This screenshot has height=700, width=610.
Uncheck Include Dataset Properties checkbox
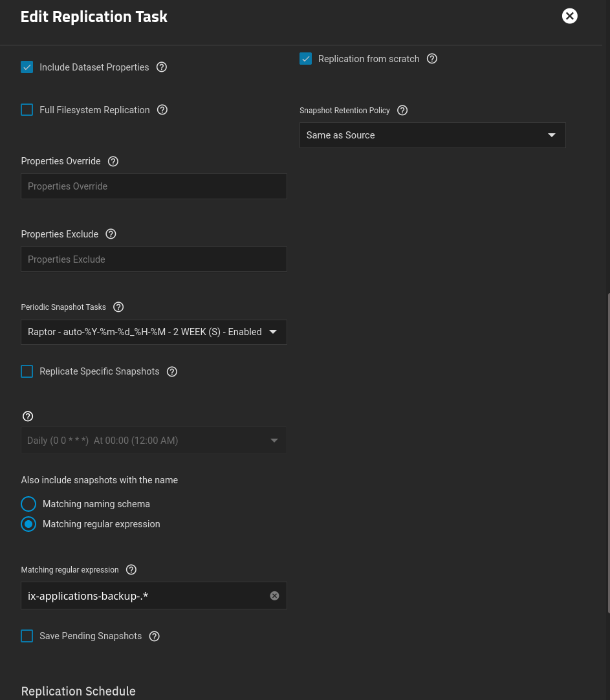27,67
